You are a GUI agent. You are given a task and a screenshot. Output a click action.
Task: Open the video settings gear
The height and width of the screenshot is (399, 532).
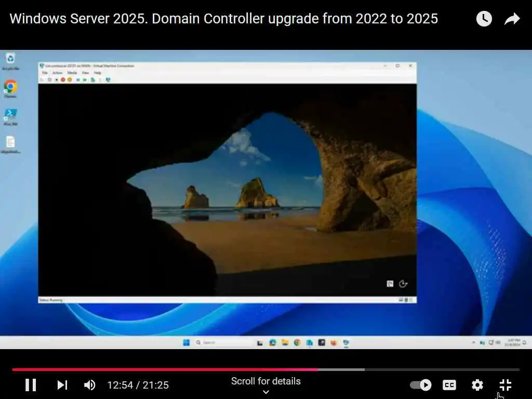click(477, 385)
